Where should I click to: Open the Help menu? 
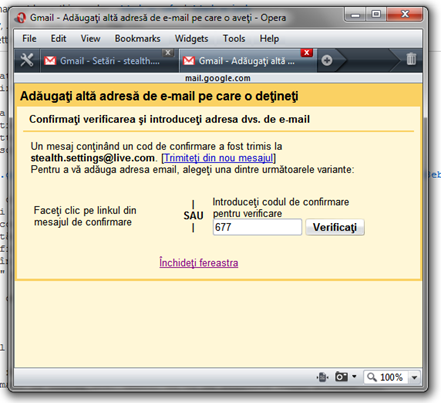269,39
